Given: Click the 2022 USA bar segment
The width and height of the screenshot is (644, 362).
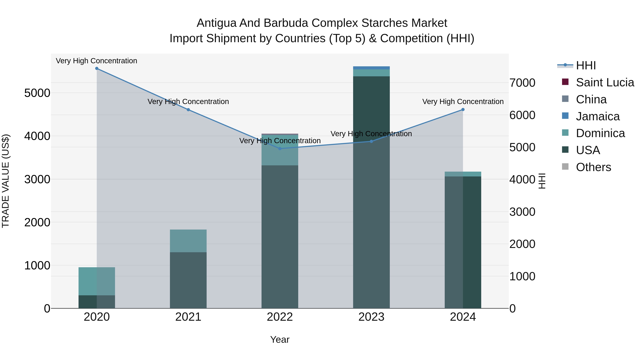Looking at the screenshot, I should click(x=280, y=237).
